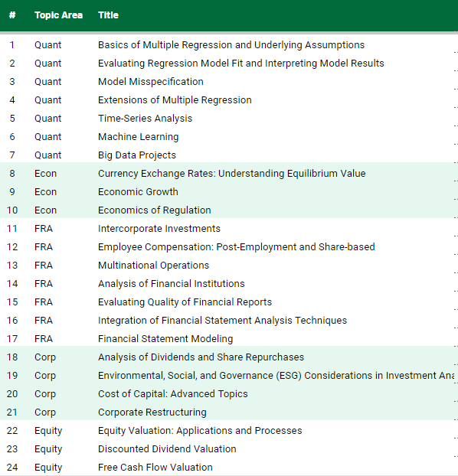Click the '#' column header
This screenshot has width=458, height=476.
coord(12,15)
